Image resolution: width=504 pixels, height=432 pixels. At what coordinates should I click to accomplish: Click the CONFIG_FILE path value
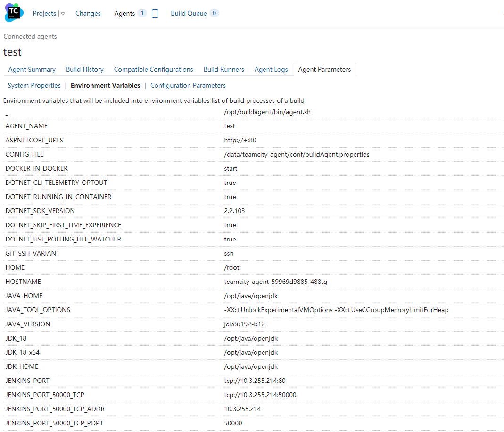tap(297, 154)
